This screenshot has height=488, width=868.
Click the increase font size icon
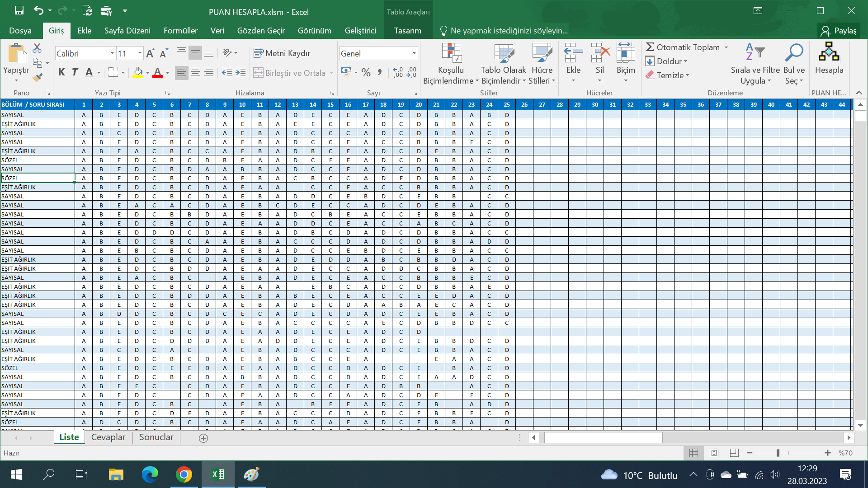(151, 53)
